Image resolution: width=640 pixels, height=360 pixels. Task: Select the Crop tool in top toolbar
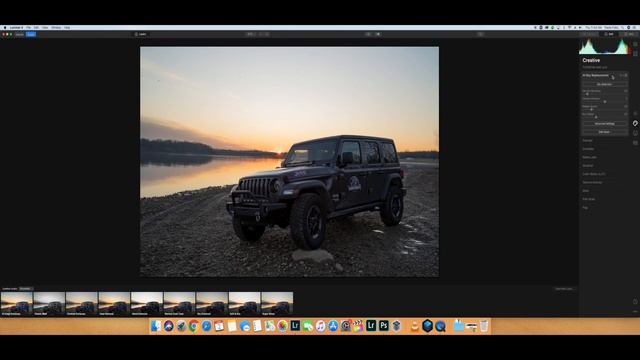pyautogui.click(x=480, y=34)
